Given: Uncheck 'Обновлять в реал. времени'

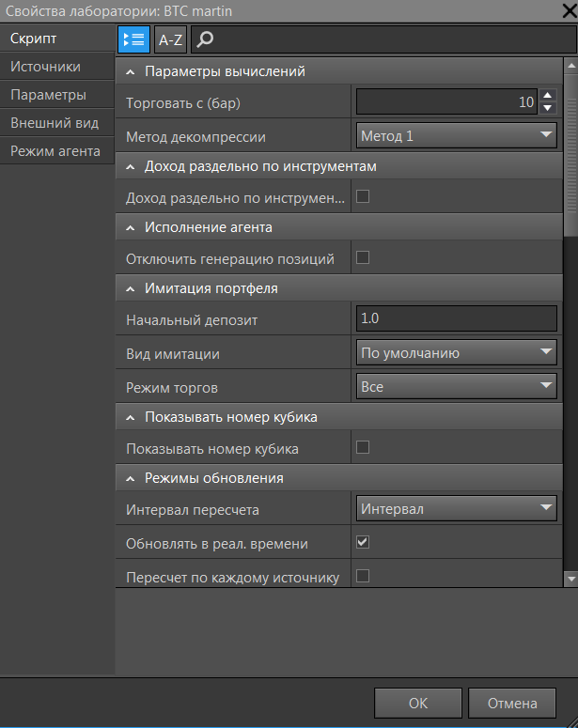Looking at the screenshot, I should point(363,542).
